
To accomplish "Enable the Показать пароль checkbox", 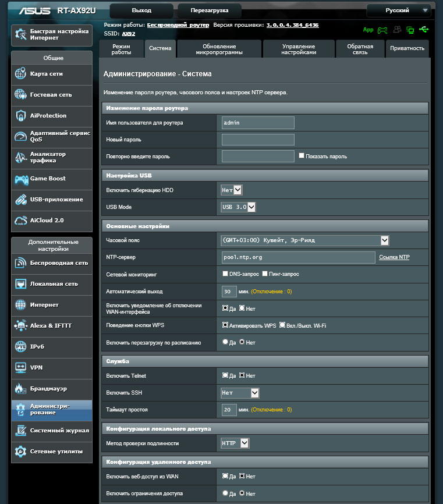I will (301, 155).
